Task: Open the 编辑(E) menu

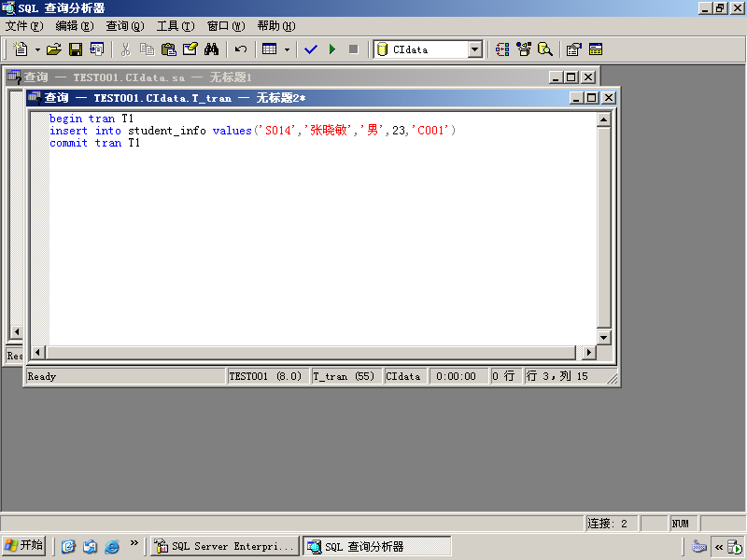Action: [x=75, y=26]
